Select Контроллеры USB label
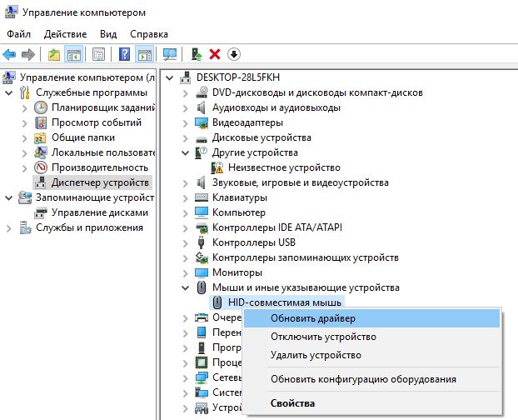This screenshot has height=420, width=518. [x=254, y=242]
